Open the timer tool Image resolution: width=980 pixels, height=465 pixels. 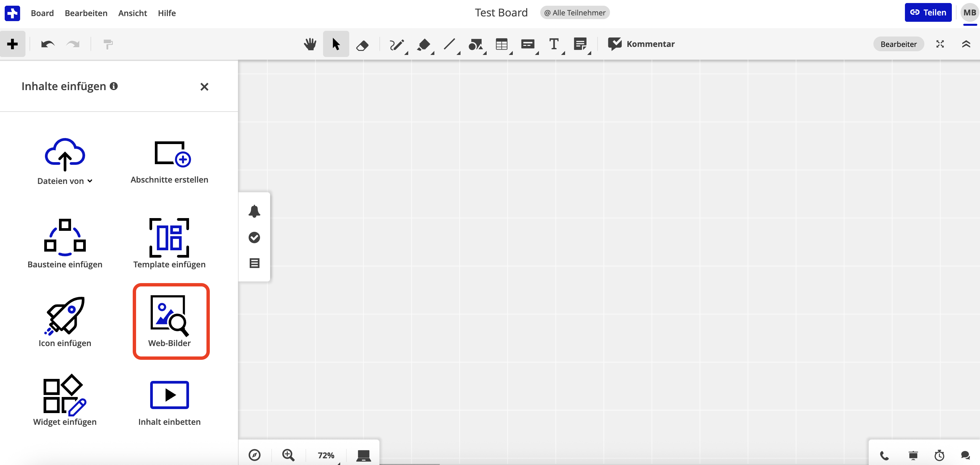click(939, 455)
